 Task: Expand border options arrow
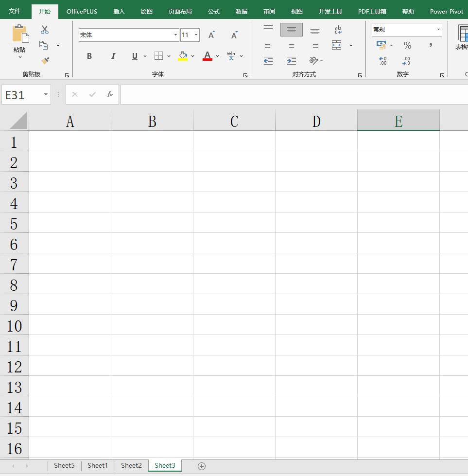pos(169,56)
